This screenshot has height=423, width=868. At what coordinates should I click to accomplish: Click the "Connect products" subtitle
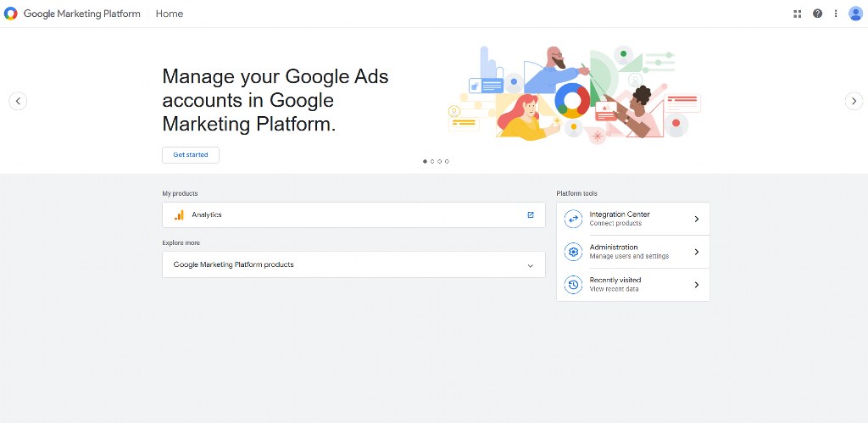pyautogui.click(x=615, y=224)
